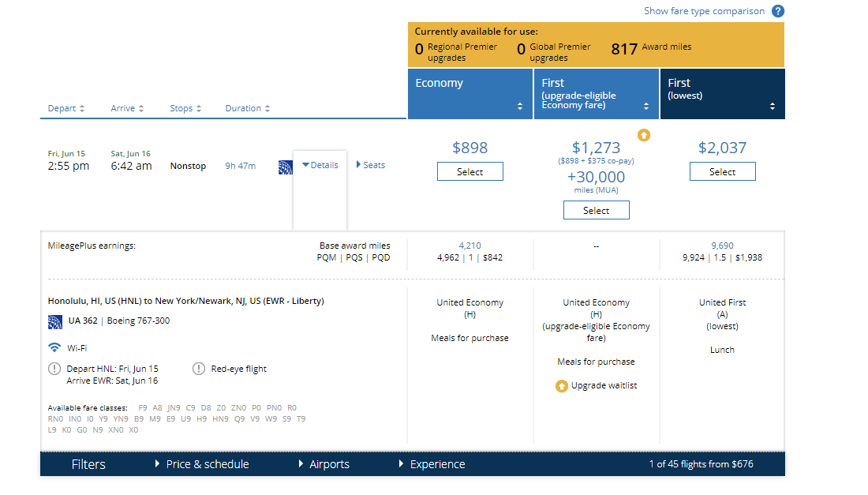Click the Arrive column sort control
The image size is (868, 495).
click(142, 108)
